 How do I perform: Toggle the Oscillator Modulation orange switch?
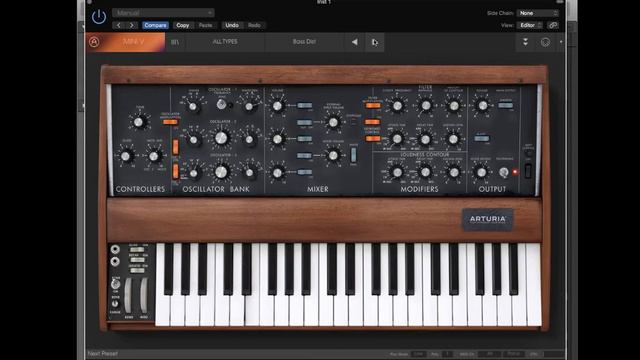point(170,122)
